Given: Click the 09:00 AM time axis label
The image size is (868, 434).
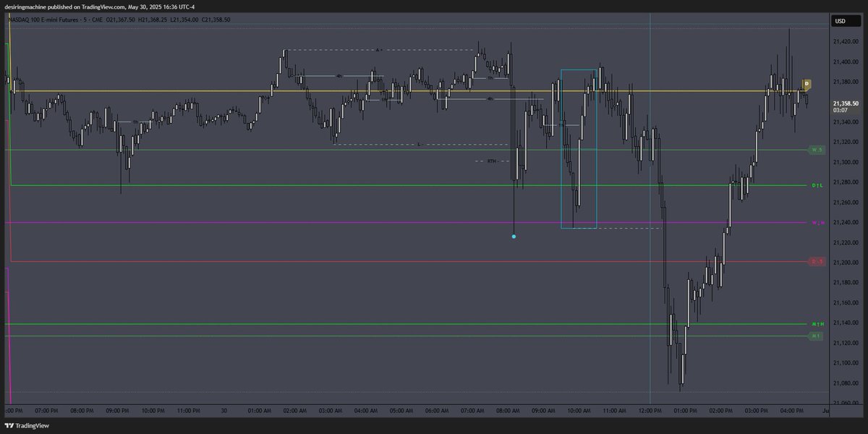Looking at the screenshot, I should 543,411.
